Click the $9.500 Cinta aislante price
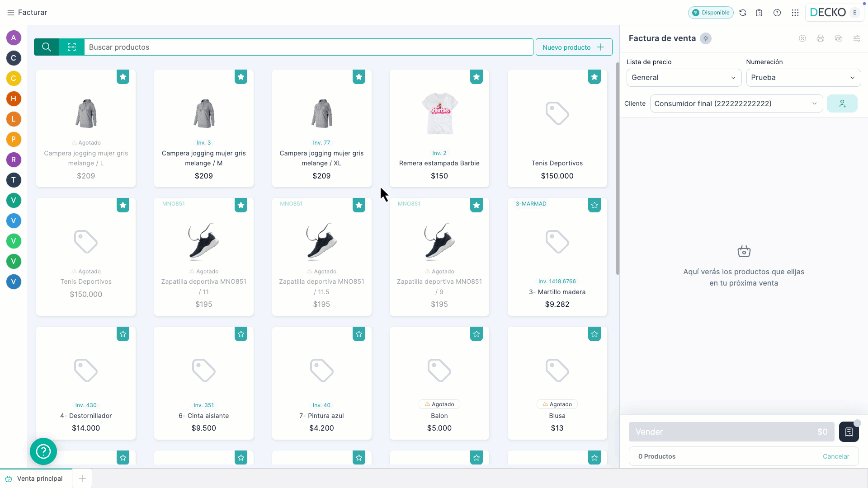868x488 pixels. (204, 428)
